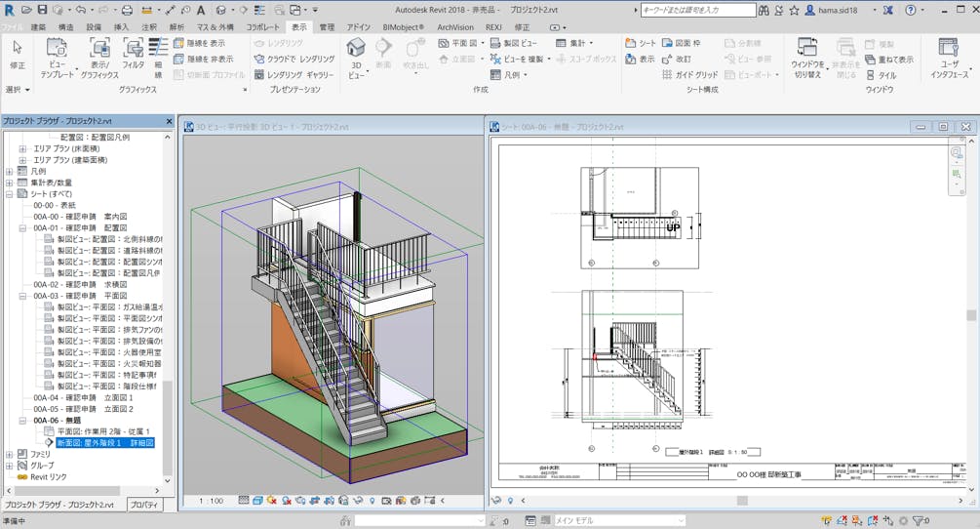Toggle 隠線を非表示 option
This screenshot has width=980, height=529.
202,60
